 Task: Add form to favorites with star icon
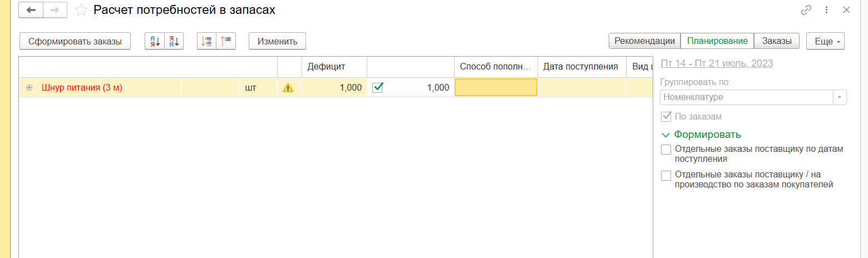pyautogui.click(x=81, y=10)
